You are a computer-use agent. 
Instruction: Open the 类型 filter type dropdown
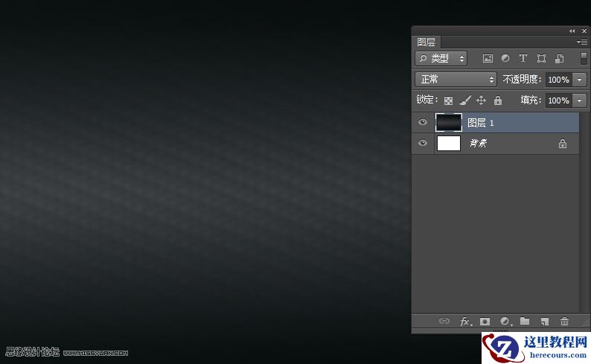(441, 58)
